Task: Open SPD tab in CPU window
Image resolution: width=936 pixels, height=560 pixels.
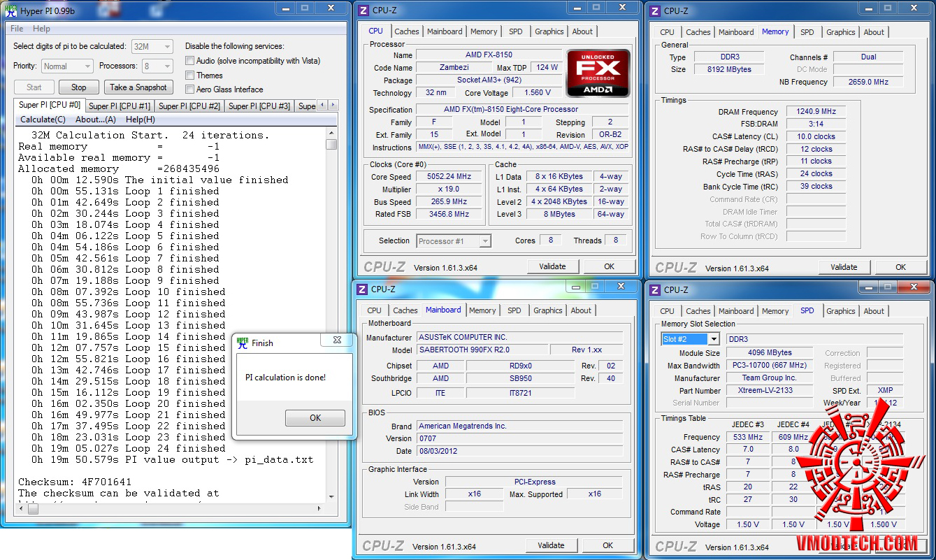Action: point(516,31)
